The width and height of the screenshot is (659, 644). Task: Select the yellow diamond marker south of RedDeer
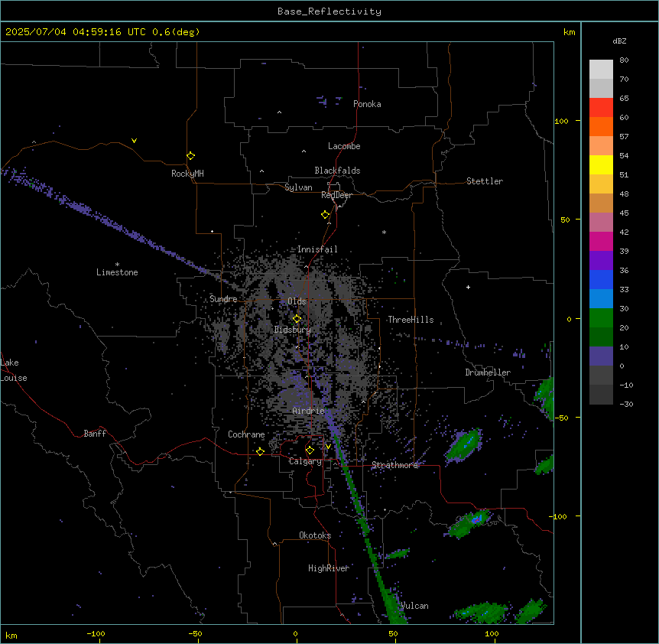coord(326,215)
